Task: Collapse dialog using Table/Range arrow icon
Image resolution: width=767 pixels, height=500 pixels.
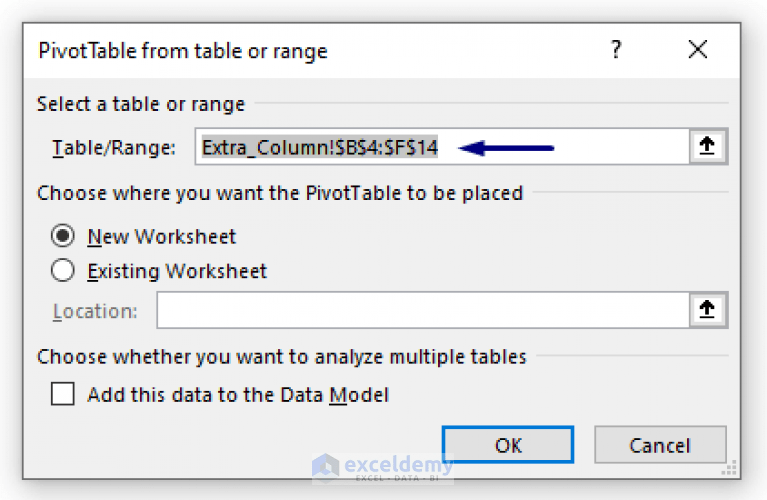Action: 707,147
